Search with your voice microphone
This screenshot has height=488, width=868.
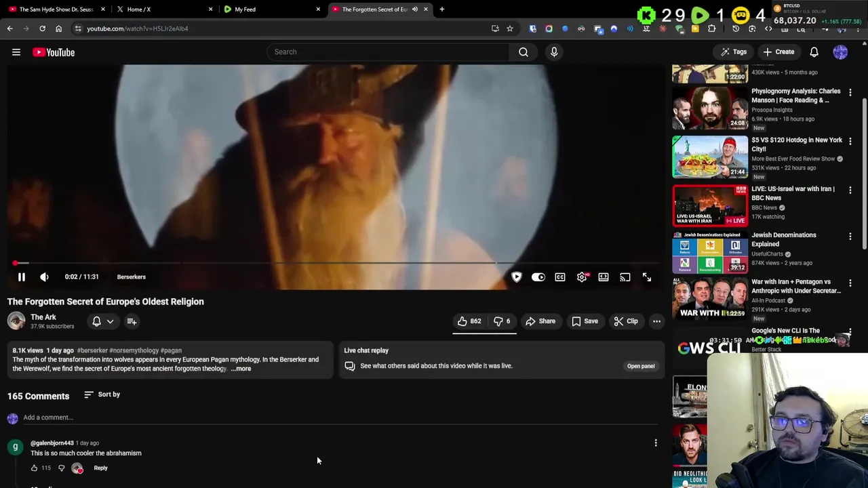(x=554, y=52)
